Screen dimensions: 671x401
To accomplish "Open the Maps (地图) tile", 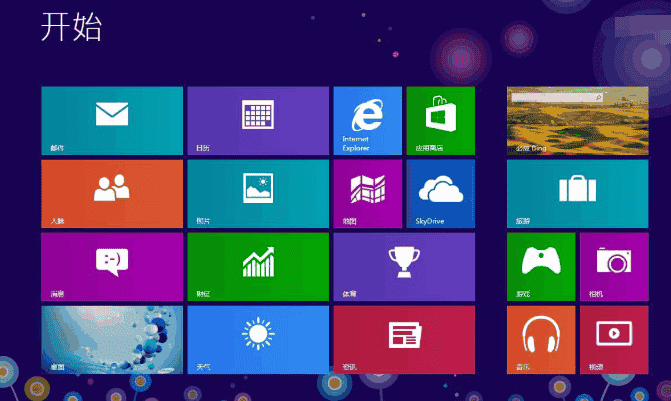I will pyautogui.click(x=368, y=194).
